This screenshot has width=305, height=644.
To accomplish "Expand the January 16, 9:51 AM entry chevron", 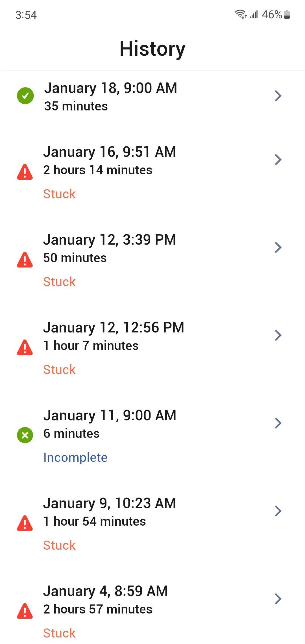I will point(278,160).
